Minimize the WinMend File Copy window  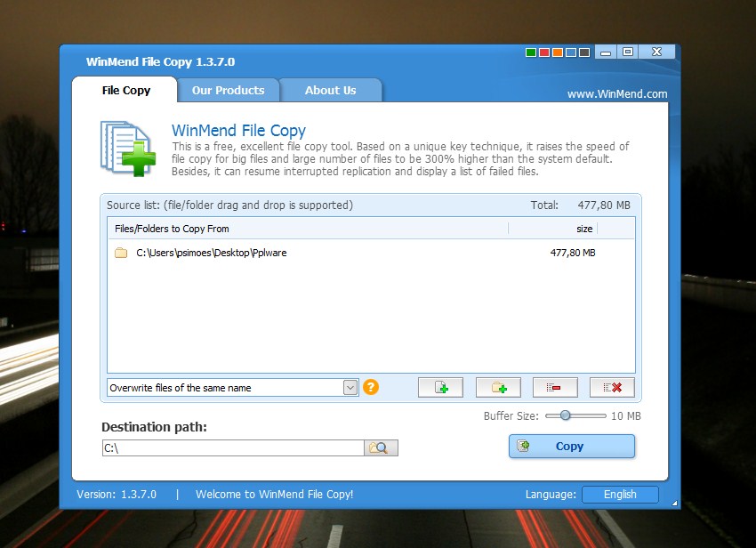[606, 52]
